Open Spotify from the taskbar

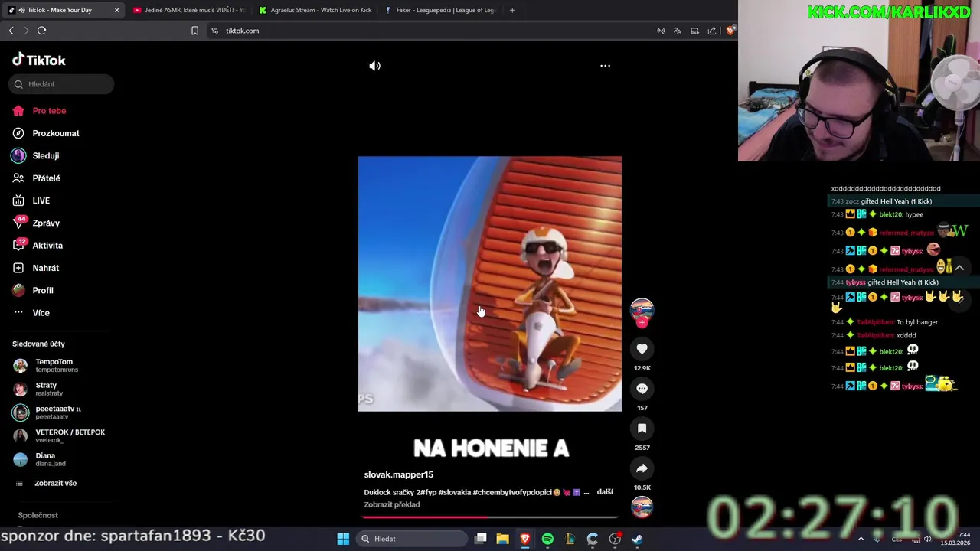[x=547, y=539]
